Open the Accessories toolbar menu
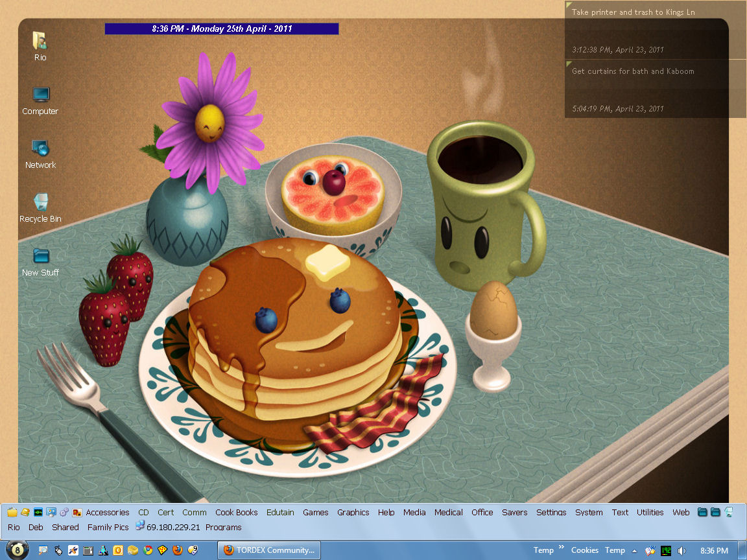Screen dimensions: 747x560 [107, 512]
